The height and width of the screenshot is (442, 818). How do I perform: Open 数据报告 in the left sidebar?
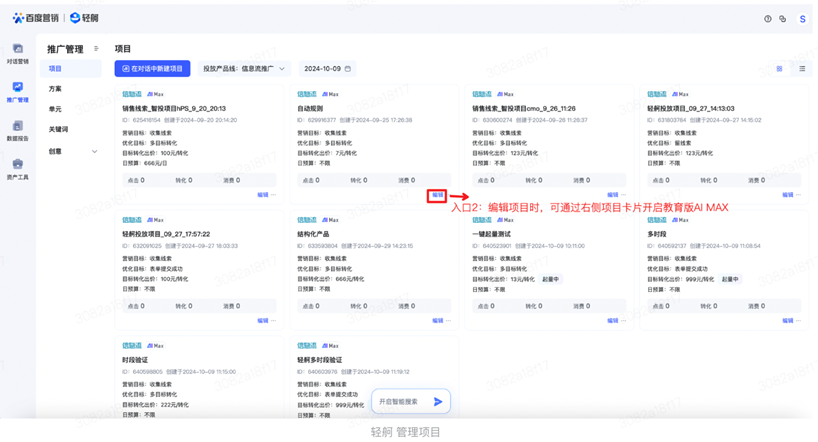(17, 131)
